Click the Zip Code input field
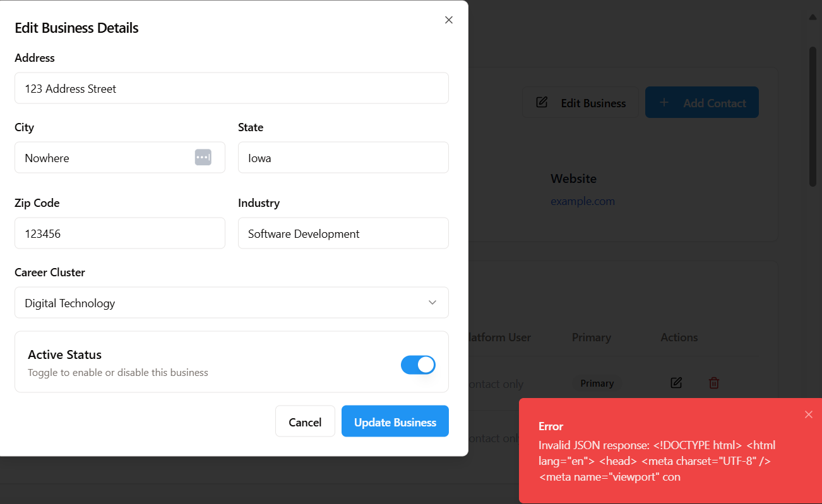The height and width of the screenshot is (504, 822). tap(120, 233)
